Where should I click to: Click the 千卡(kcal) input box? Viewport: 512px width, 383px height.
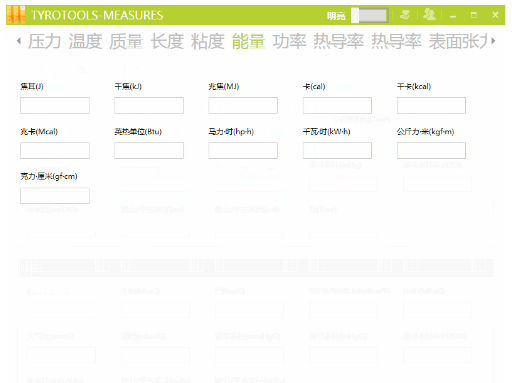pyautogui.click(x=431, y=105)
